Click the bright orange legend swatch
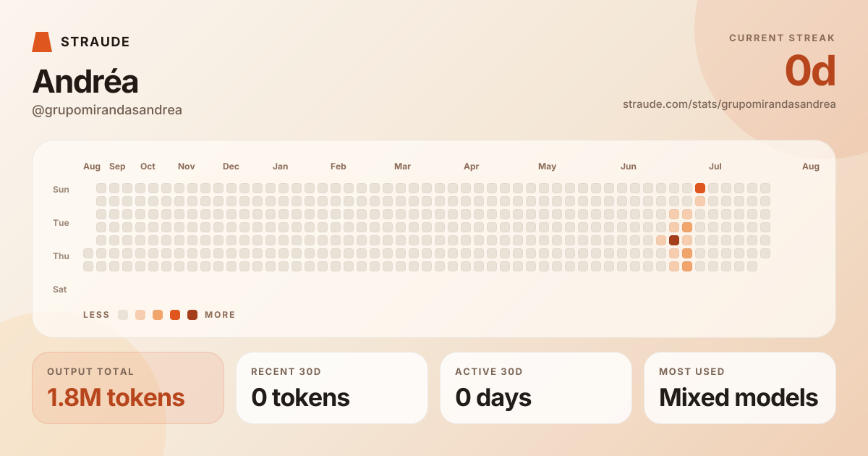 tap(175, 315)
